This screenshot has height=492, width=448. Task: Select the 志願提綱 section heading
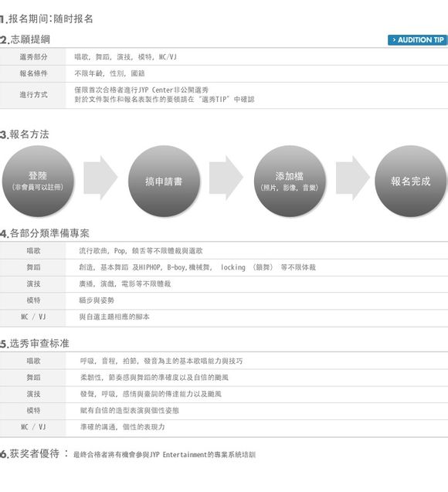25,39
